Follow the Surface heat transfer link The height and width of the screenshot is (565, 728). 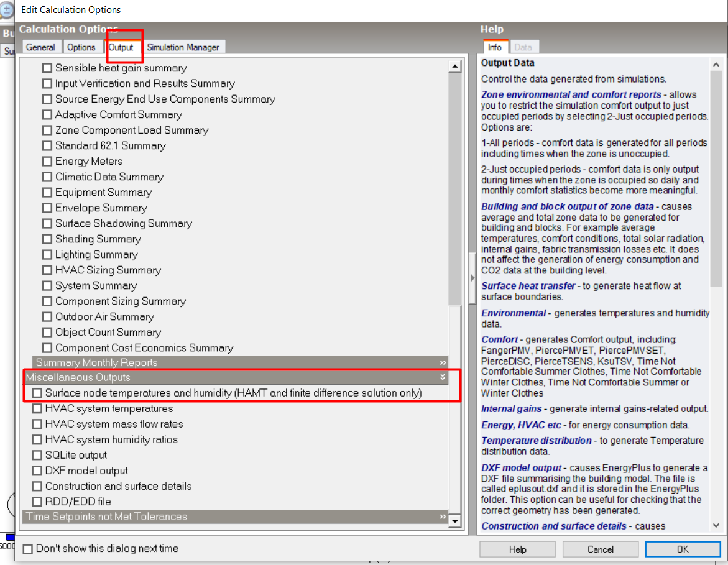tap(528, 286)
